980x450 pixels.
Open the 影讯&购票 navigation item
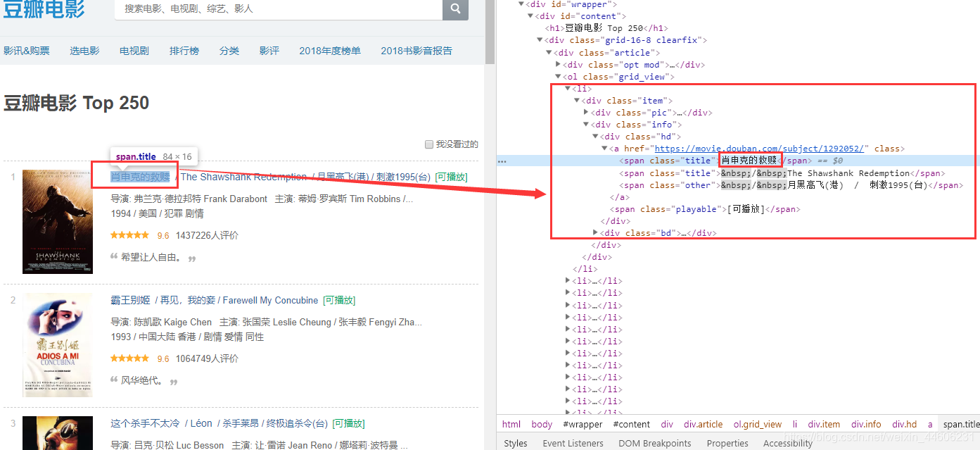27,51
